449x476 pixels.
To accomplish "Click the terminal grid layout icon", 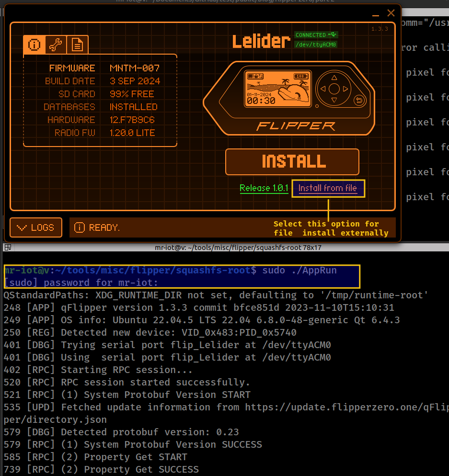I will coord(8,248).
